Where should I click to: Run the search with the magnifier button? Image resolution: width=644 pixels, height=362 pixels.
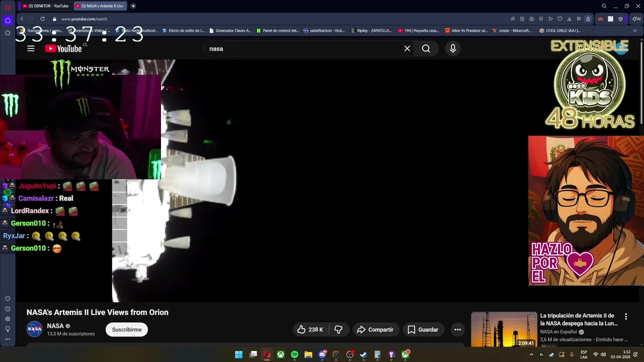(426, 48)
